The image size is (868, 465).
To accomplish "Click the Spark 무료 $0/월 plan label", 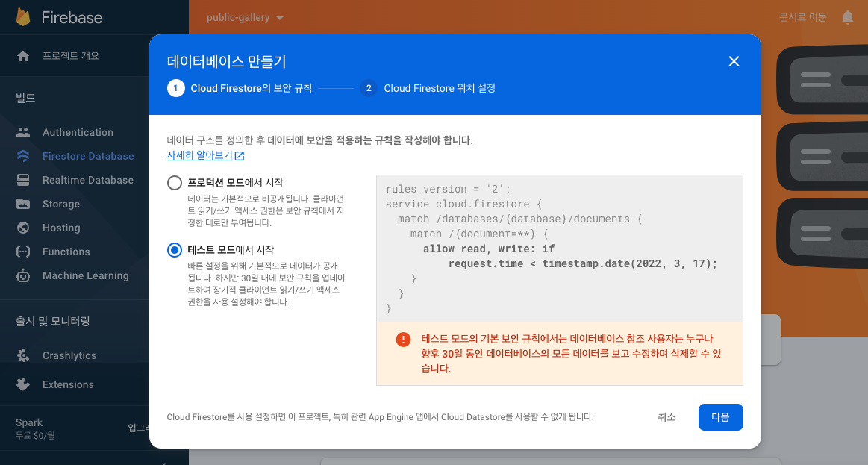I will 35,428.
